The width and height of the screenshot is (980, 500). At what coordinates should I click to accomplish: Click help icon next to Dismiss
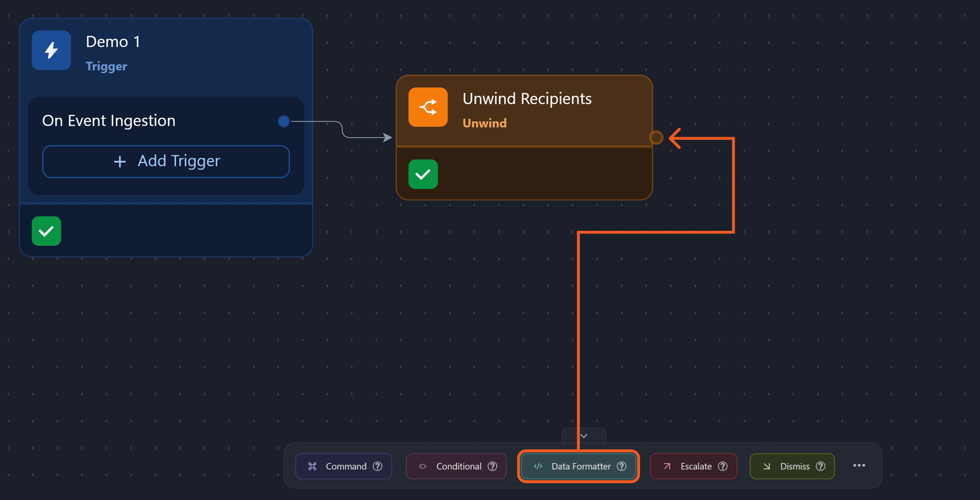(x=820, y=466)
